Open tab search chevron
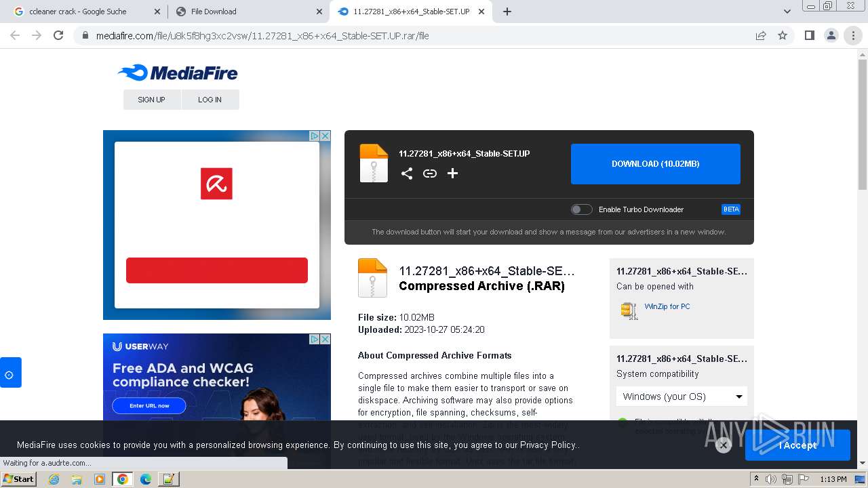The height and width of the screenshot is (488, 868). point(787,12)
